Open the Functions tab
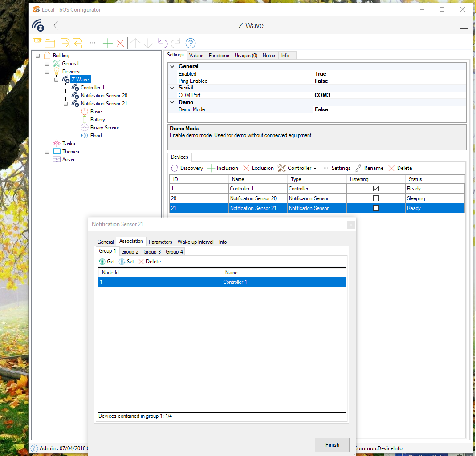The width and height of the screenshot is (476, 456). pos(219,56)
